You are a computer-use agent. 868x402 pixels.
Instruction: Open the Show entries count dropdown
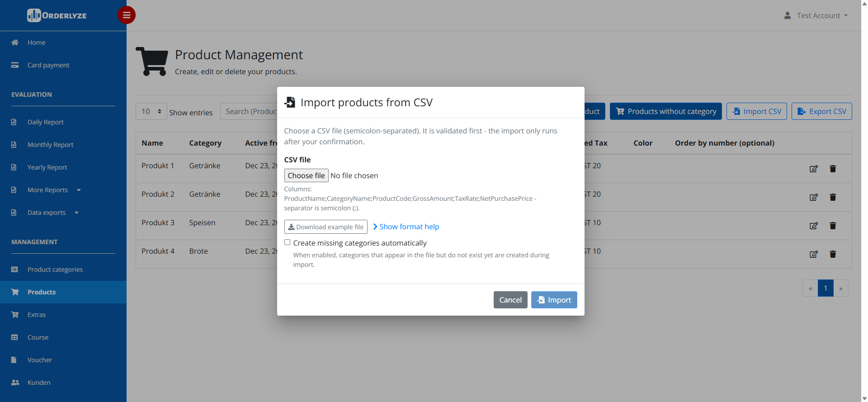tap(151, 111)
